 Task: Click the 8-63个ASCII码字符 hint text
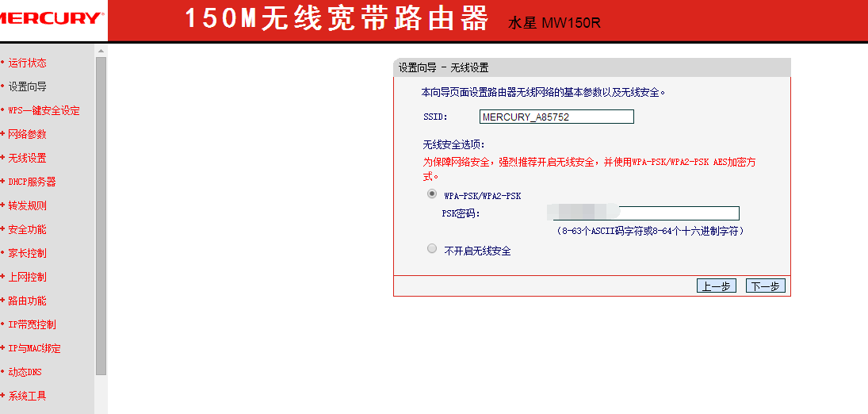click(x=650, y=231)
